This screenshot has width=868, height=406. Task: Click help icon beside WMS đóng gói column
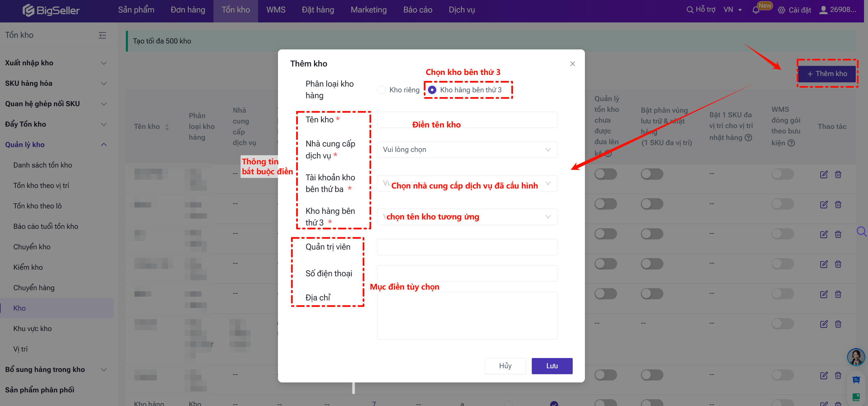click(791, 143)
